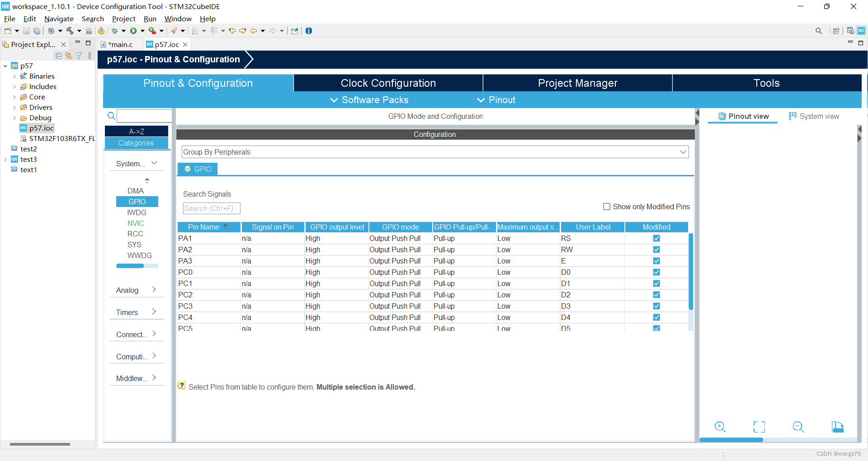Open the Window menu
Image resolution: width=868 pixels, height=461 pixels.
click(178, 19)
